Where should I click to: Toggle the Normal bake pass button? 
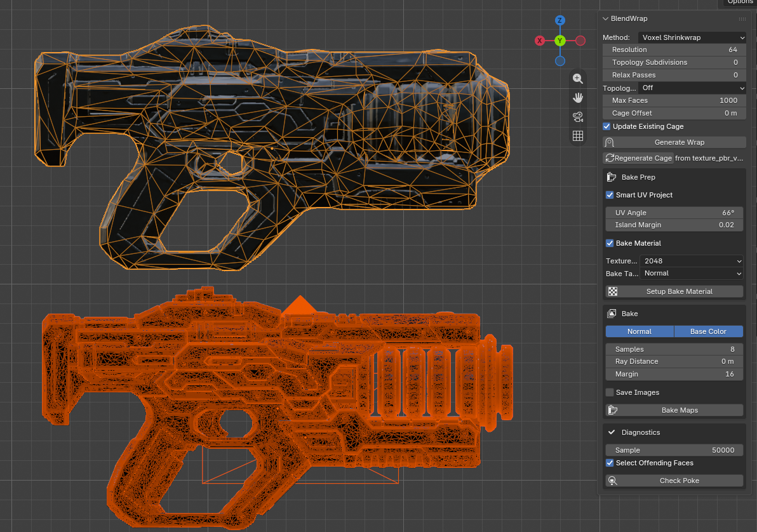(640, 331)
